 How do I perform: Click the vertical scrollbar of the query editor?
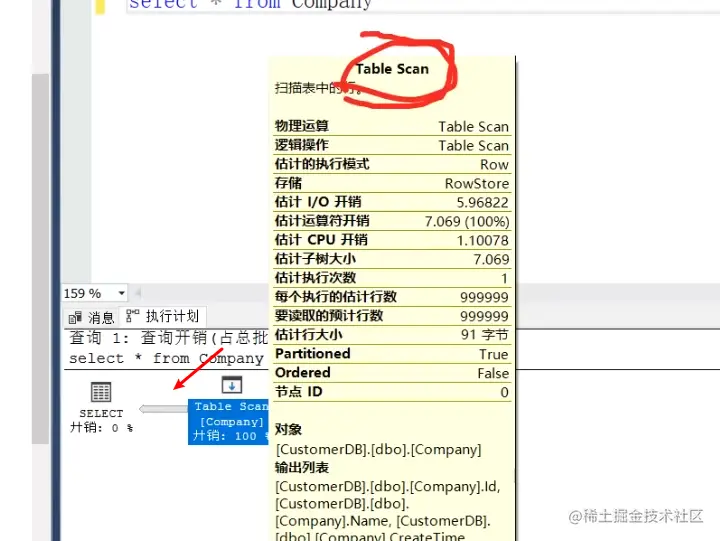[40, 259]
